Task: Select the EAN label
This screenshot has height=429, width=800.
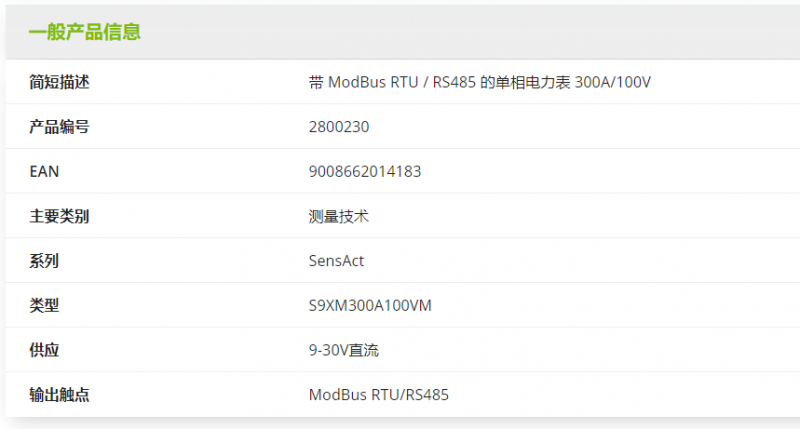Action: (44, 171)
